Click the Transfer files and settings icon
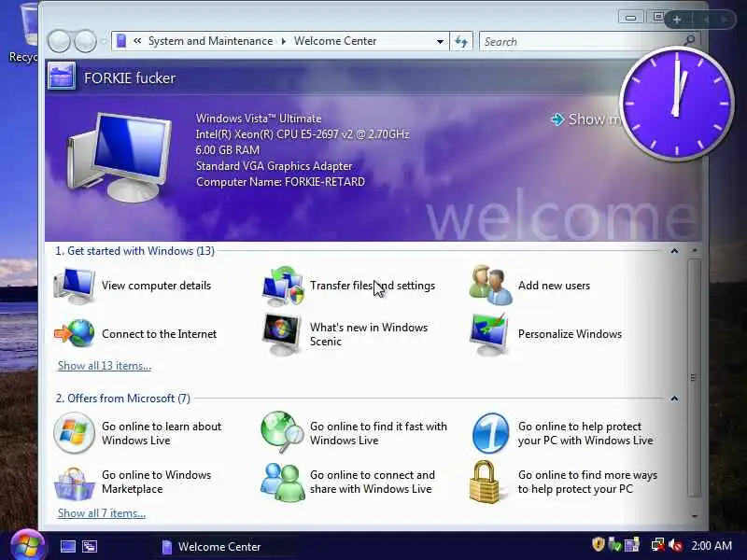 pyautogui.click(x=283, y=286)
